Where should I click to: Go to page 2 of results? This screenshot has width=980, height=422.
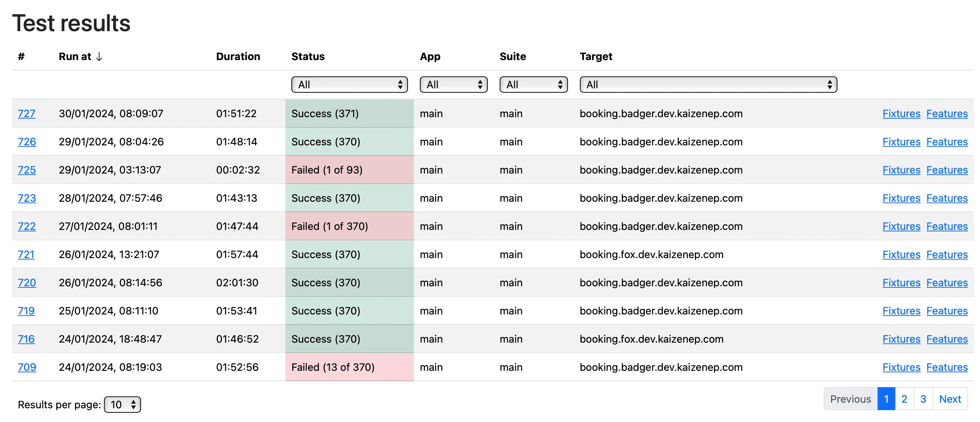[x=904, y=399]
